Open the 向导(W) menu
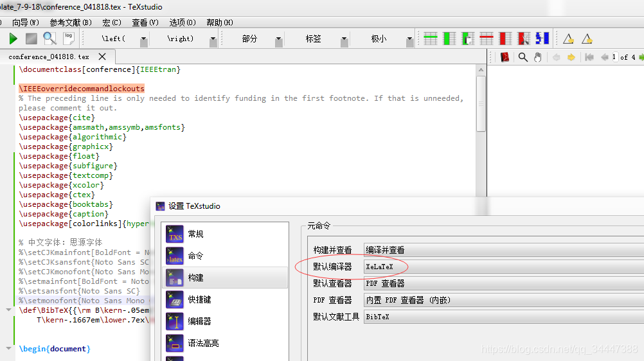The width and height of the screenshot is (644, 361). 26,22
